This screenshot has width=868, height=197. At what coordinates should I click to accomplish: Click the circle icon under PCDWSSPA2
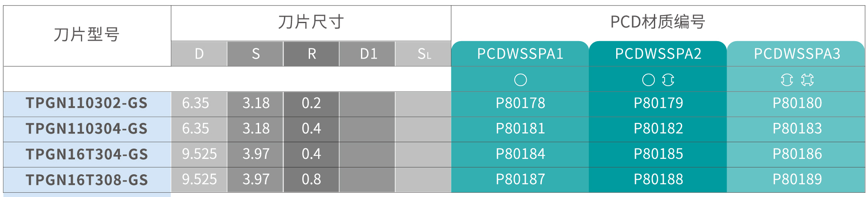tap(648, 80)
